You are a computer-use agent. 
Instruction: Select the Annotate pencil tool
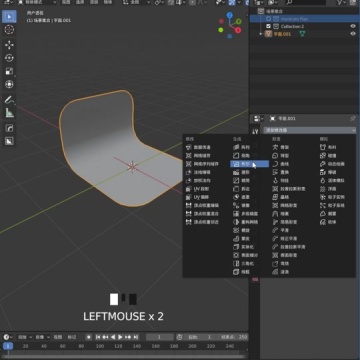[x=9, y=99]
